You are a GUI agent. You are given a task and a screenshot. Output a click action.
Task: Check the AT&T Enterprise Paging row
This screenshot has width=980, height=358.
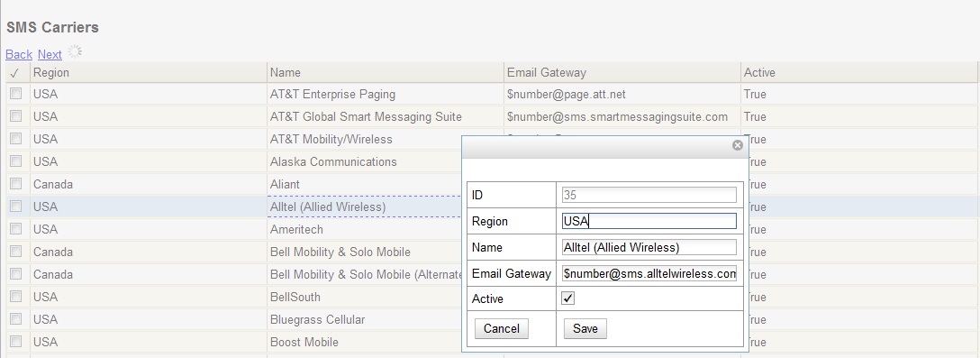(x=15, y=93)
